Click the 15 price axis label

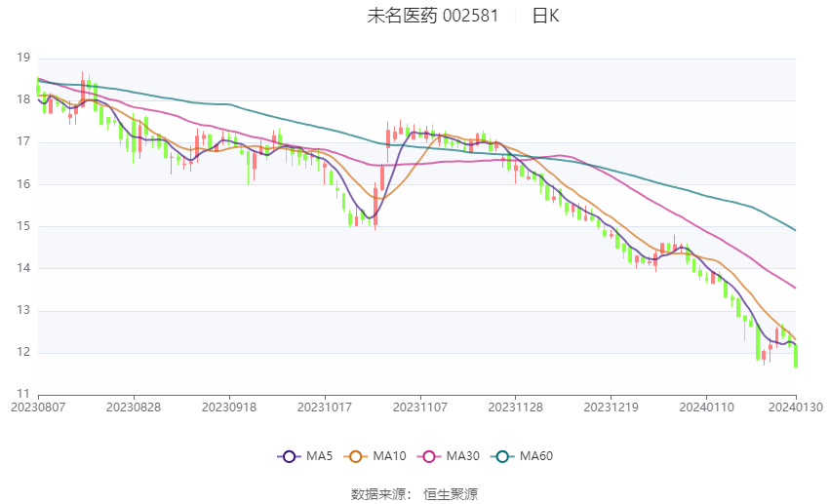(23, 226)
